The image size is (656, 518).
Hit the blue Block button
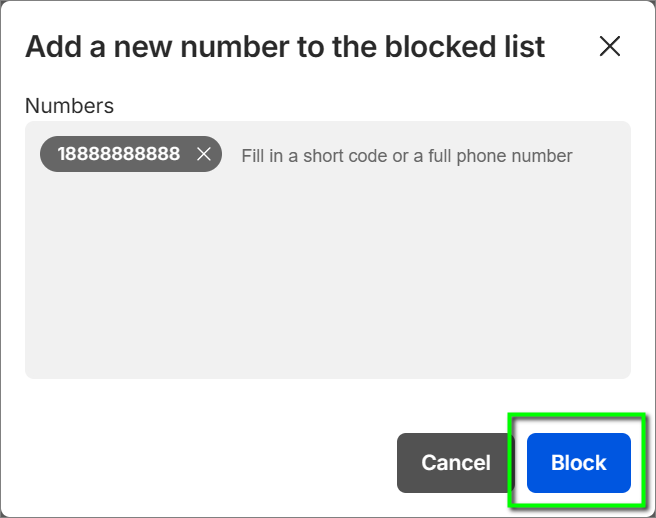579,463
